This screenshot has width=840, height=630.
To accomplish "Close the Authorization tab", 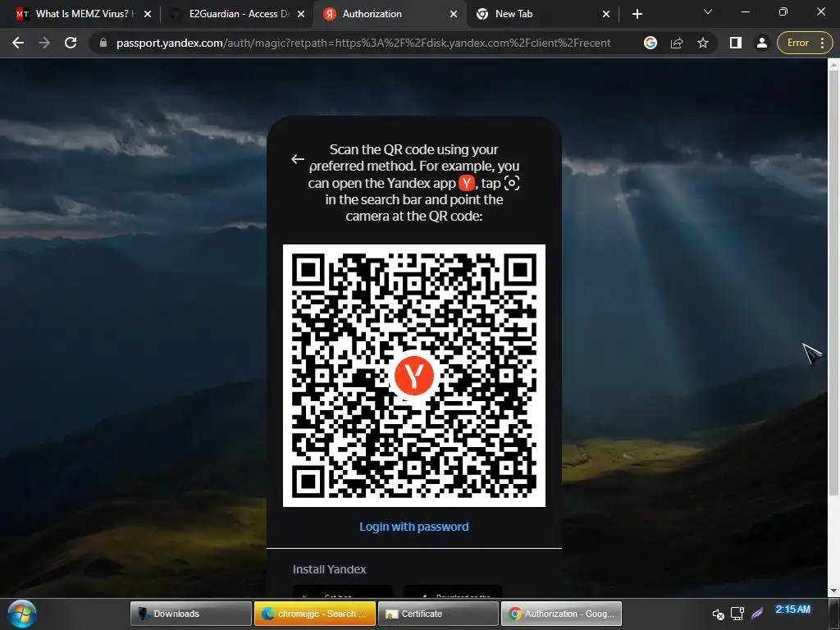I will [454, 14].
